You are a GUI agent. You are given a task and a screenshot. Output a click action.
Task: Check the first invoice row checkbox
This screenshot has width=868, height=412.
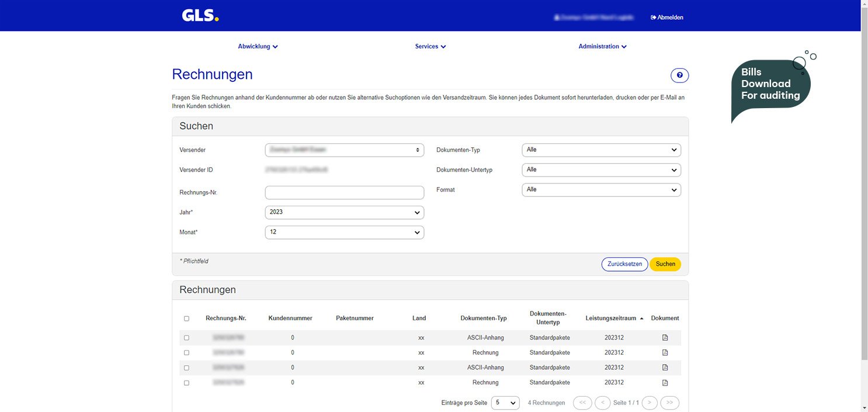(186, 338)
